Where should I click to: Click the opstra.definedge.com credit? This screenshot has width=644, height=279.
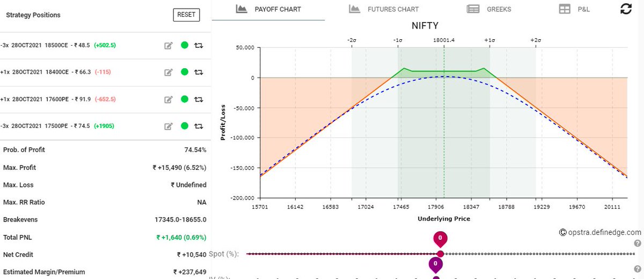point(600,232)
